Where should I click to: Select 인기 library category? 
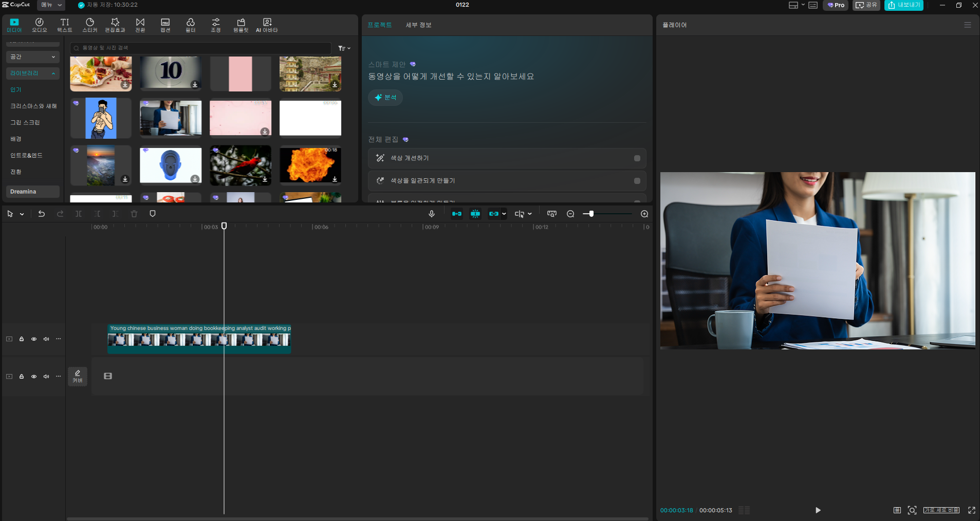click(x=16, y=89)
